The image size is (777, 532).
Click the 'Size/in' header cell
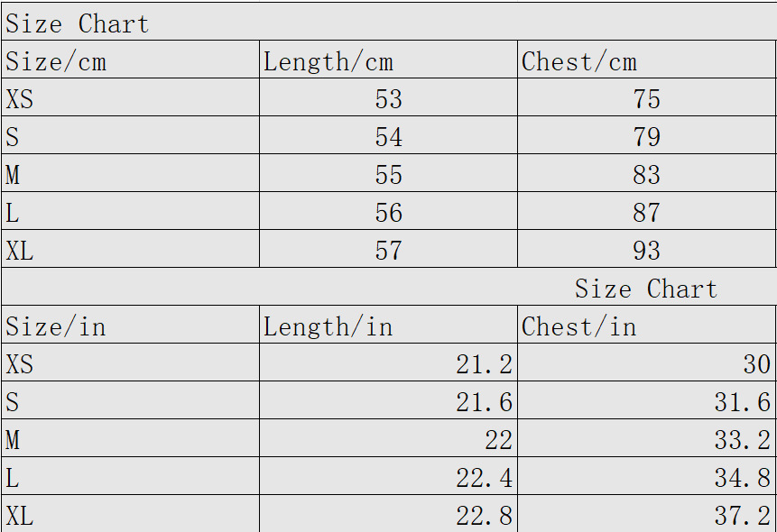[56, 326]
